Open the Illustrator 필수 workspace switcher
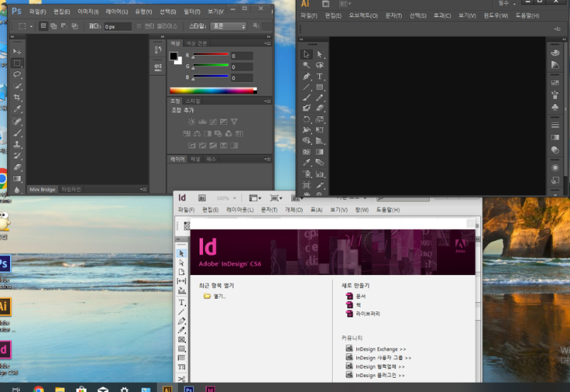This screenshot has width=570, height=392. point(507,4)
